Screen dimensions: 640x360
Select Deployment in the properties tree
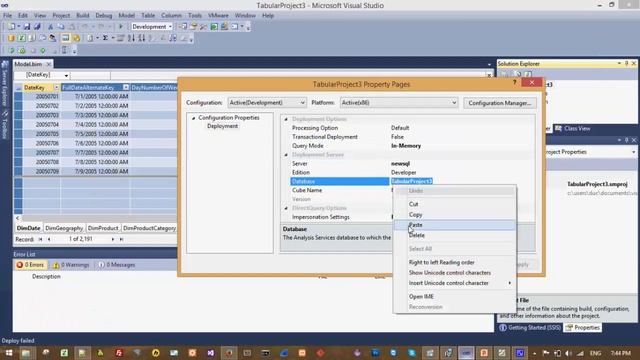pos(222,126)
